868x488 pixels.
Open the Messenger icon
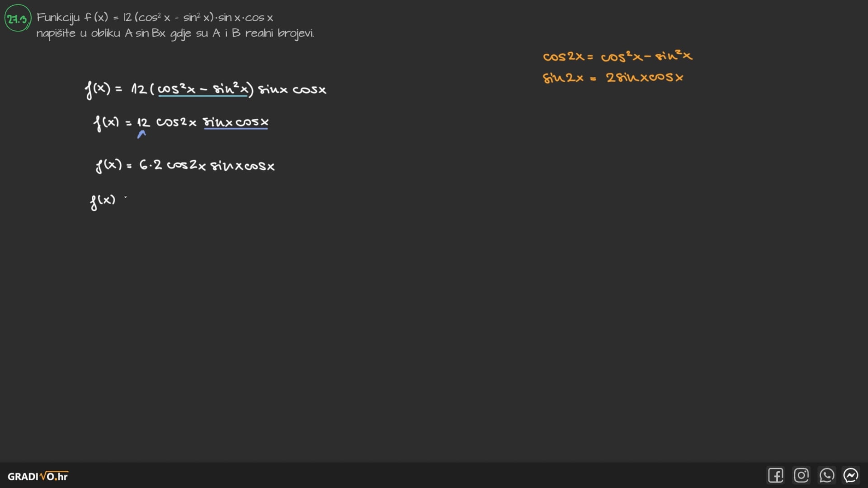[851, 475]
